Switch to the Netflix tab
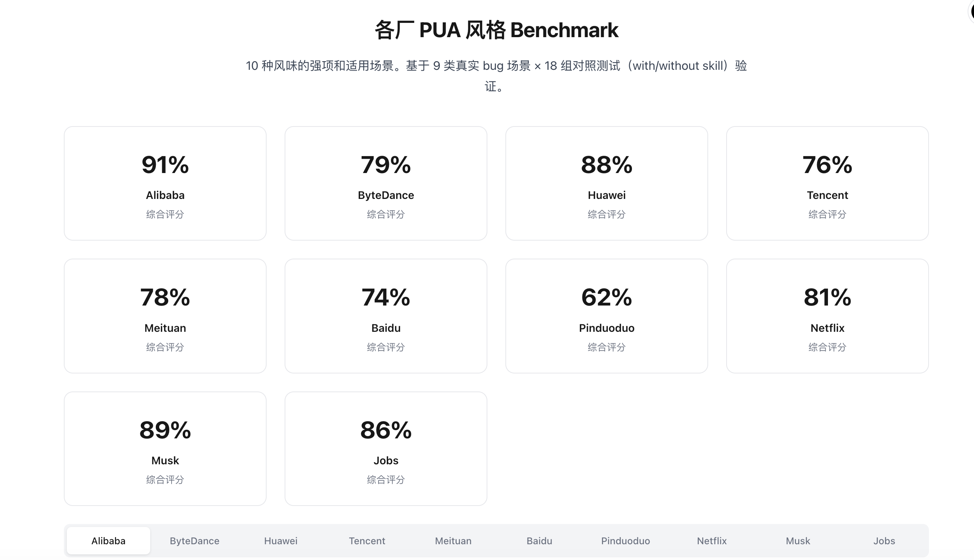 click(x=711, y=540)
